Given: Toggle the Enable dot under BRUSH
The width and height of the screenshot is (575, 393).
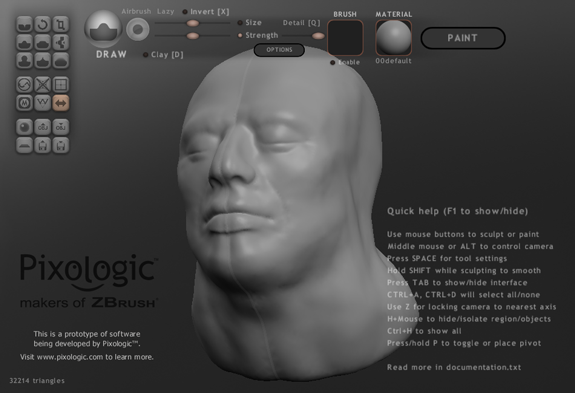Looking at the screenshot, I should (x=333, y=63).
